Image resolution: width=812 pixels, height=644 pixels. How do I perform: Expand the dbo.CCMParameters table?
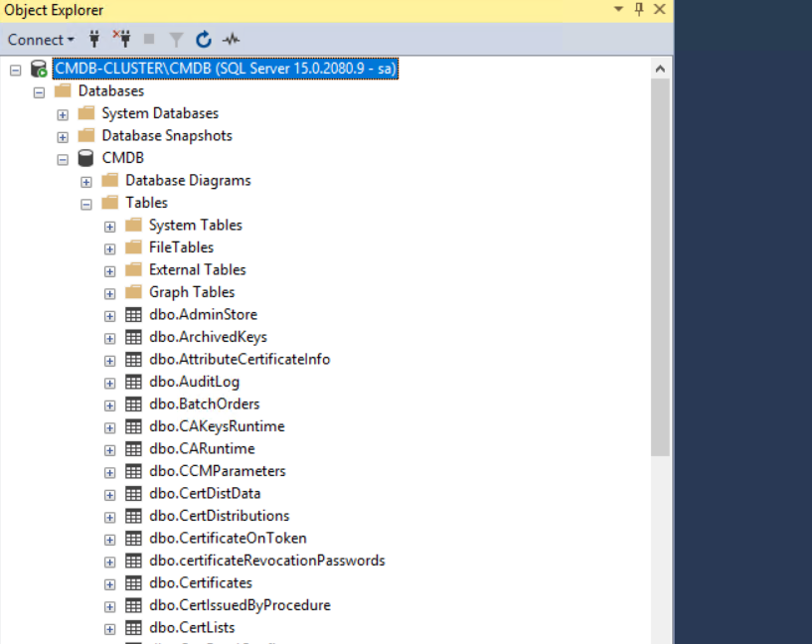point(109,473)
